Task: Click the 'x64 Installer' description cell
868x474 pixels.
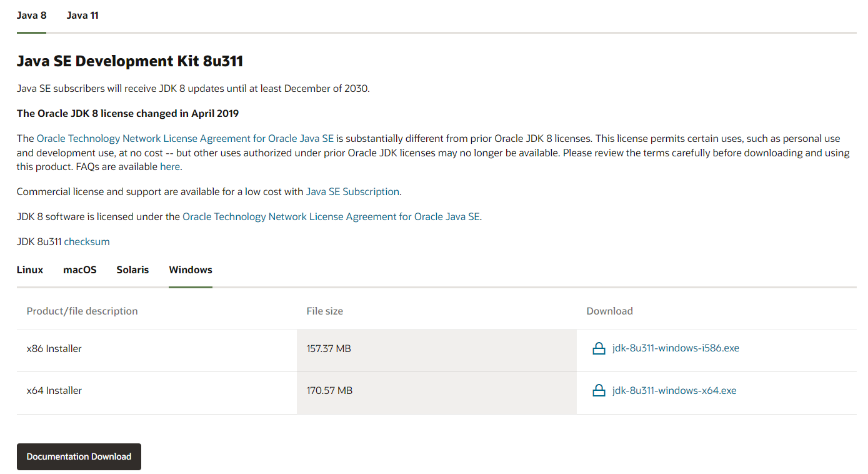Action: click(157, 393)
